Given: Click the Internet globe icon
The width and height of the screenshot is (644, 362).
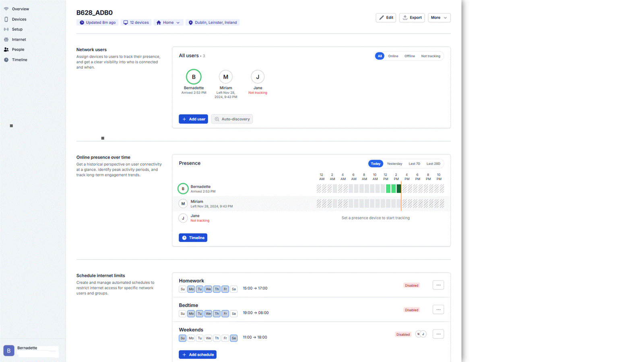Looking at the screenshot, I should pyautogui.click(x=6, y=39).
